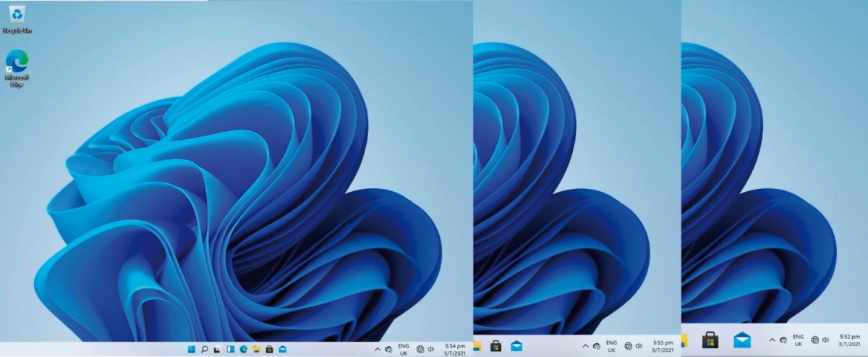Open network globe icon on 5:53 pm taskbar
Image resolution: width=868 pixels, height=357 pixels.
click(629, 346)
